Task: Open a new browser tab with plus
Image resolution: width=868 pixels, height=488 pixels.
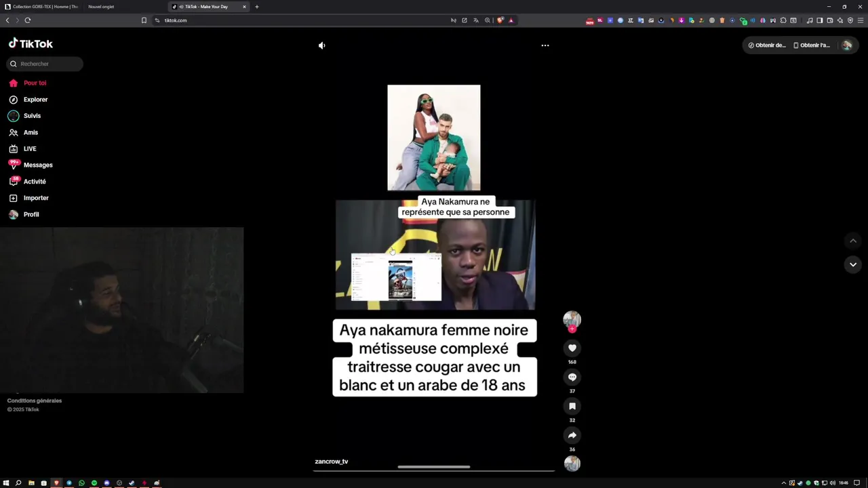Action: [257, 7]
